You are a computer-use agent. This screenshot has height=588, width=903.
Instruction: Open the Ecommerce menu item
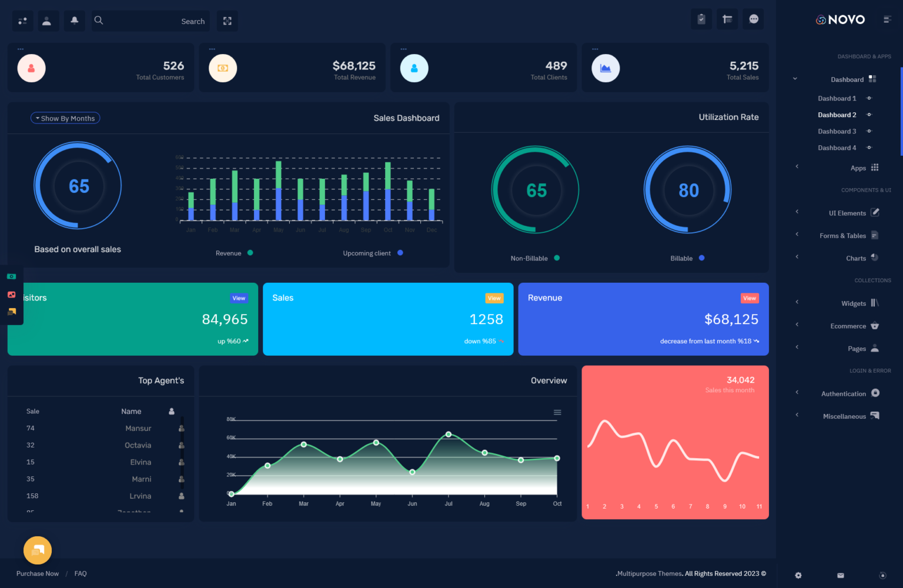pyautogui.click(x=847, y=326)
